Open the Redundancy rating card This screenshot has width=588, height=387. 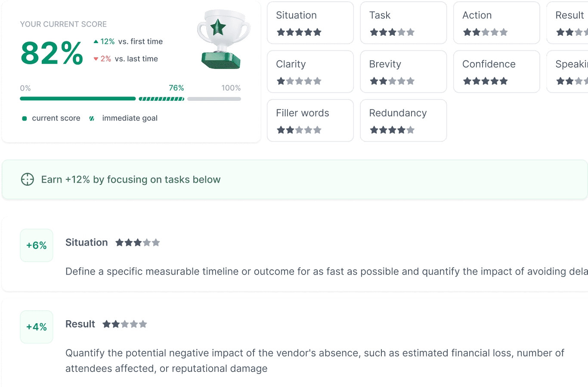pyautogui.click(x=403, y=120)
